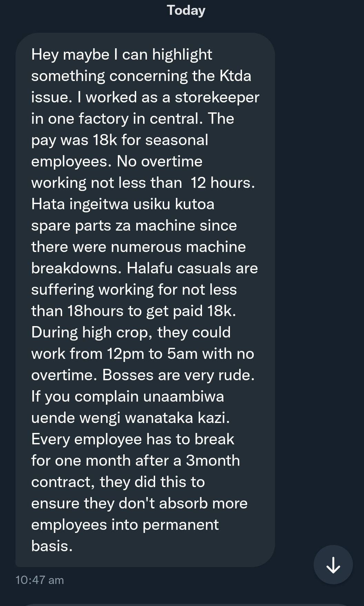Screen dimensions: 364x606
Task: Click the phrase "spare parts"
Action: tap(70, 225)
